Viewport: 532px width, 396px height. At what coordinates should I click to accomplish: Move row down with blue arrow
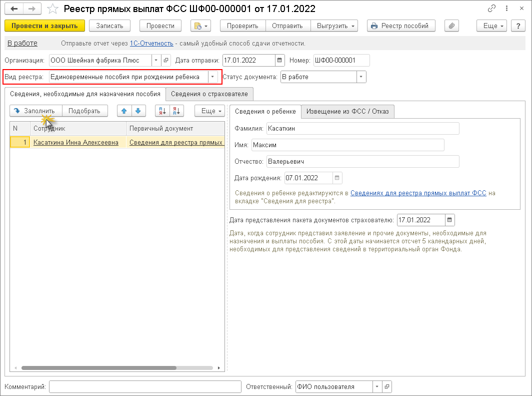point(137,111)
